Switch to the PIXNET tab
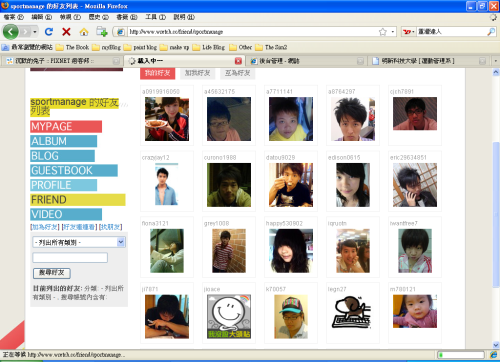500x362 pixels. [x=62, y=61]
